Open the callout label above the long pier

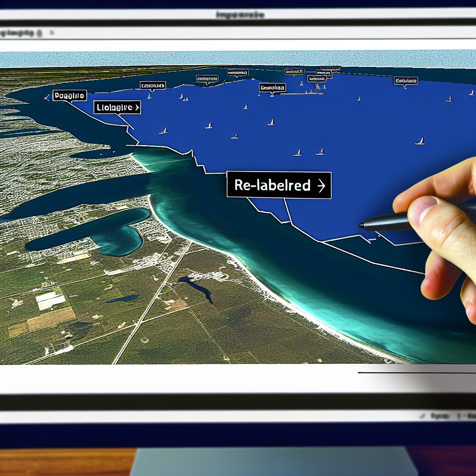[x=272, y=87]
